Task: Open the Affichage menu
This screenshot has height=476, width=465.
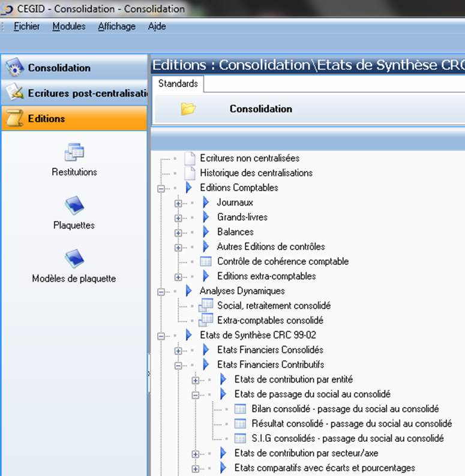Action: coord(117,26)
